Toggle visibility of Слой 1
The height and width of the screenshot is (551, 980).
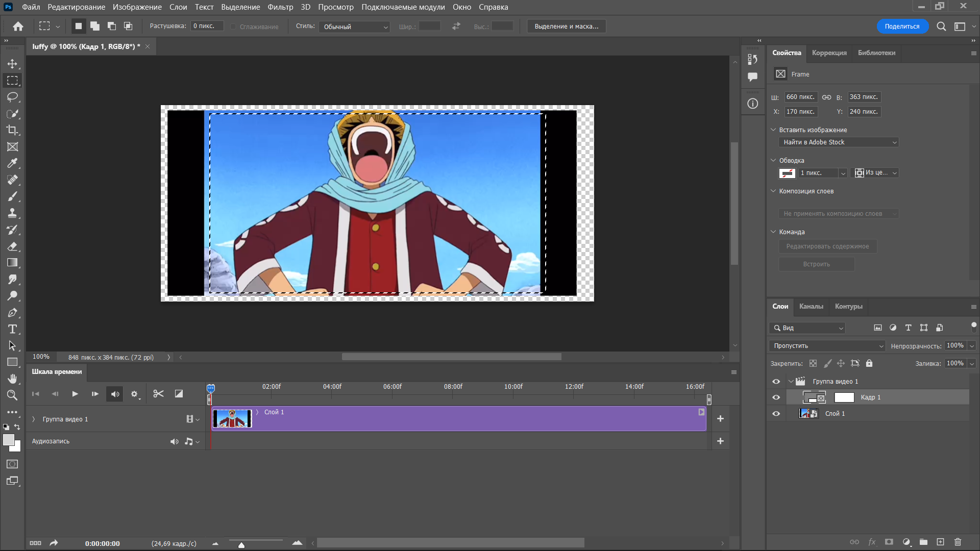click(x=776, y=413)
